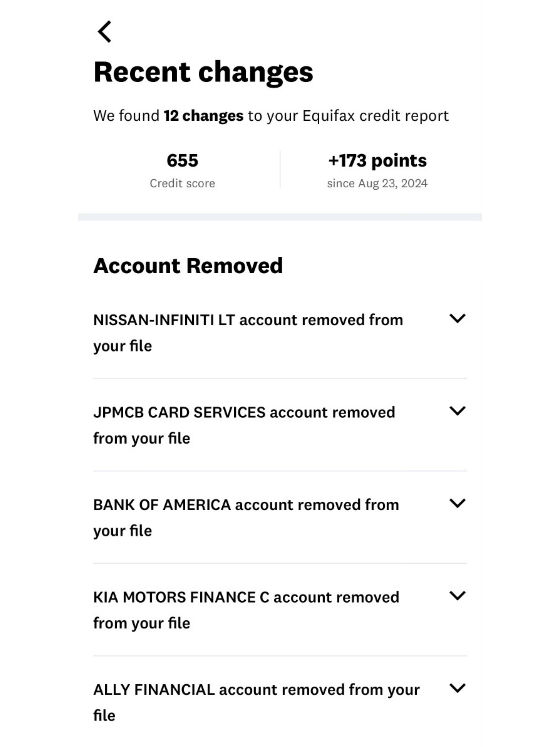Open NISSAN-INFINITI LT account removed entry
This screenshot has height=747, width=560.
280,333
